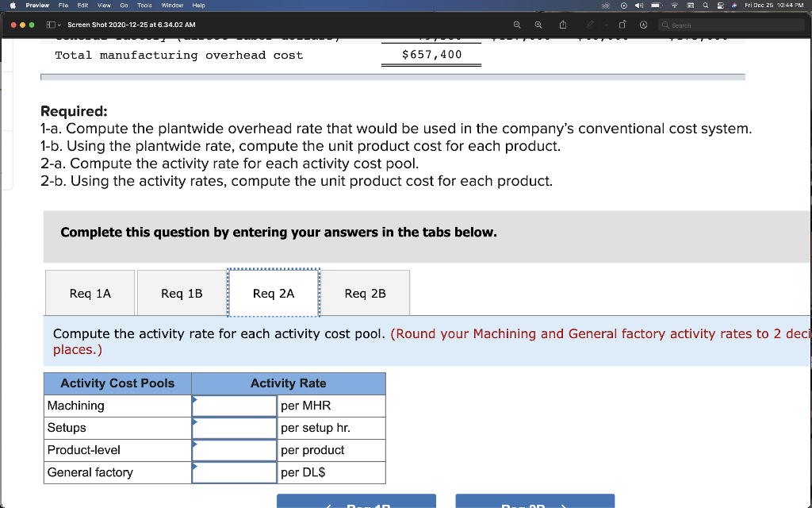Activate Siri from menu bar
This screenshot has width=812, height=508.
(x=734, y=6)
